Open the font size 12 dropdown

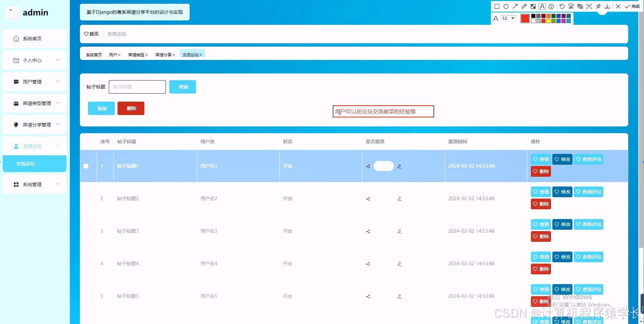click(508, 18)
